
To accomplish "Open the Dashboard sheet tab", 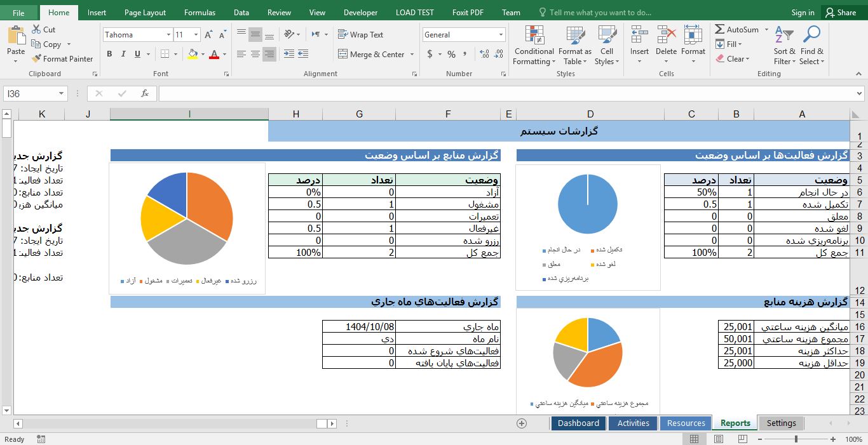I will point(578,423).
